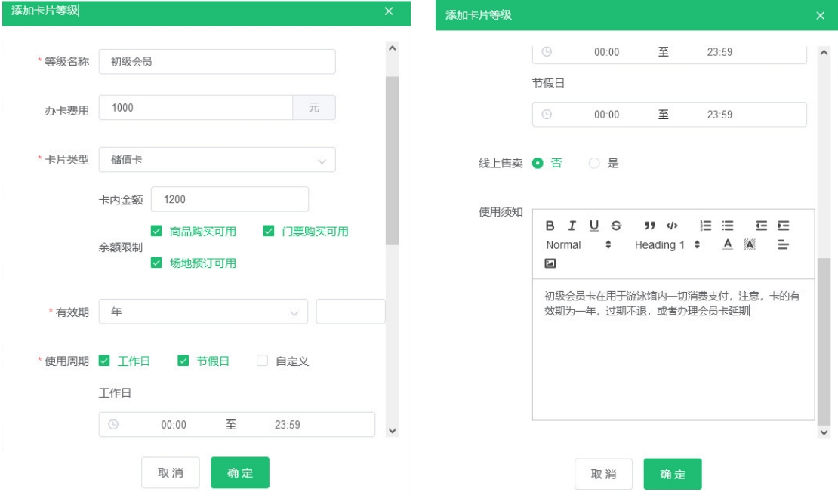This screenshot has width=838, height=504.
Task: Expand the 有效期 unit dropdown showing 年
Action: pyautogui.click(x=202, y=312)
